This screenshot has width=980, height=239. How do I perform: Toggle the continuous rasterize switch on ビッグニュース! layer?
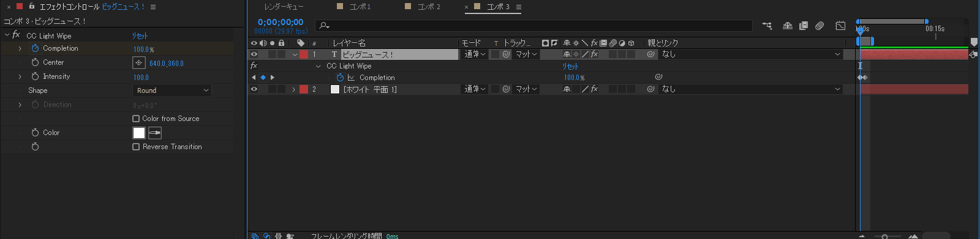576,54
